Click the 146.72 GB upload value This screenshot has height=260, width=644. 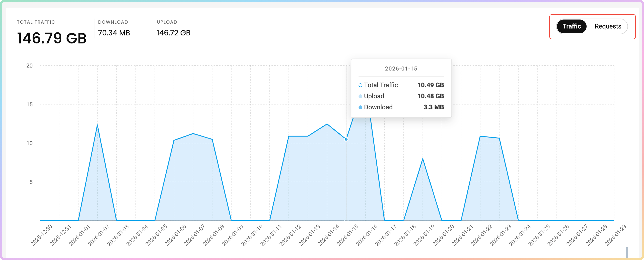coord(174,33)
